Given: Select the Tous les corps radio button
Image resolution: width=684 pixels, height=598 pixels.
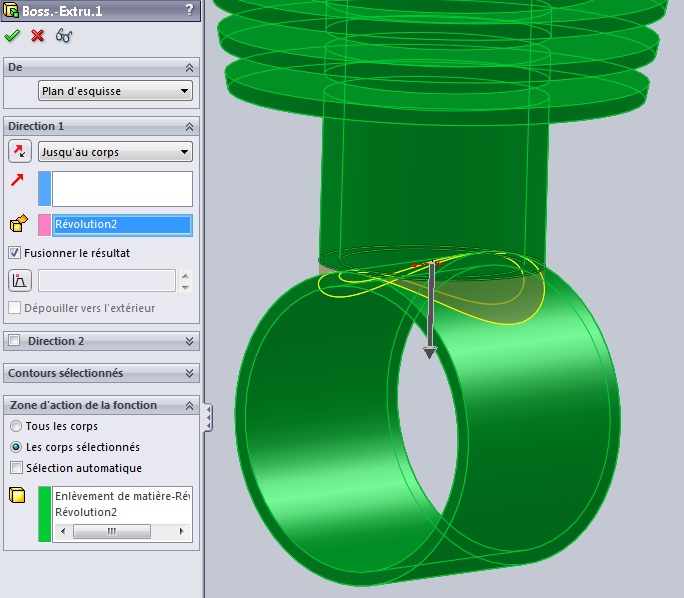Looking at the screenshot, I should (15, 426).
